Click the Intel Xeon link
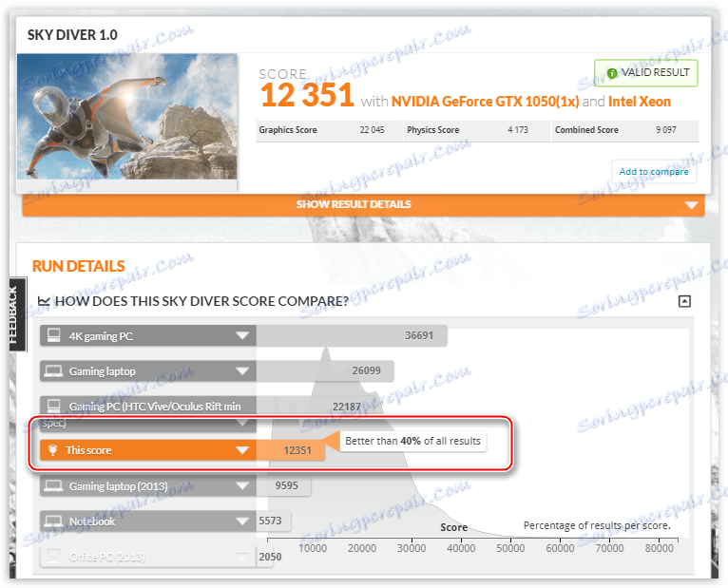 tap(640, 102)
